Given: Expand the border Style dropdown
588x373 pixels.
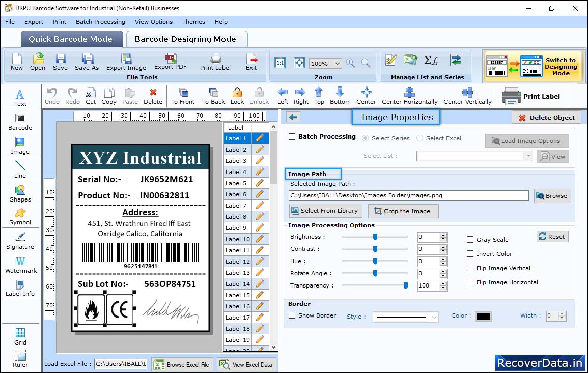Looking at the screenshot, I should (x=434, y=317).
